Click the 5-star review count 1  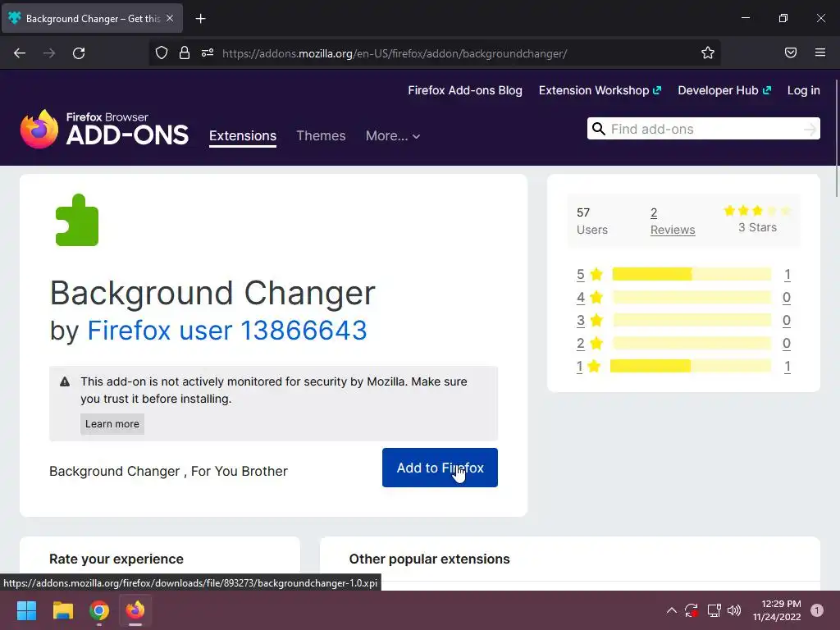coord(787,275)
